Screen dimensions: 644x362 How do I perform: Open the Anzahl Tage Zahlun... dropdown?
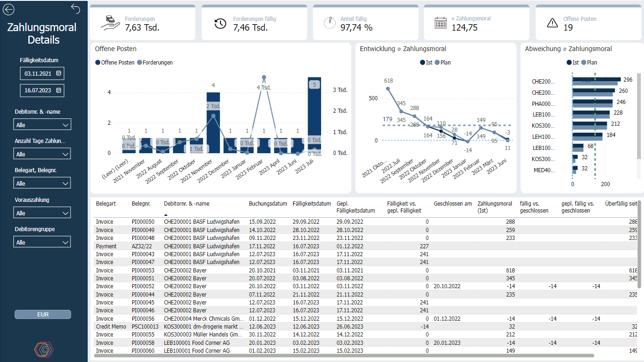[42, 154]
